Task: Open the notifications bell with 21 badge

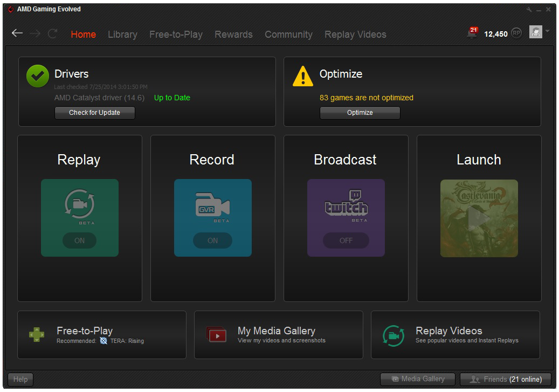Action: click(x=472, y=32)
